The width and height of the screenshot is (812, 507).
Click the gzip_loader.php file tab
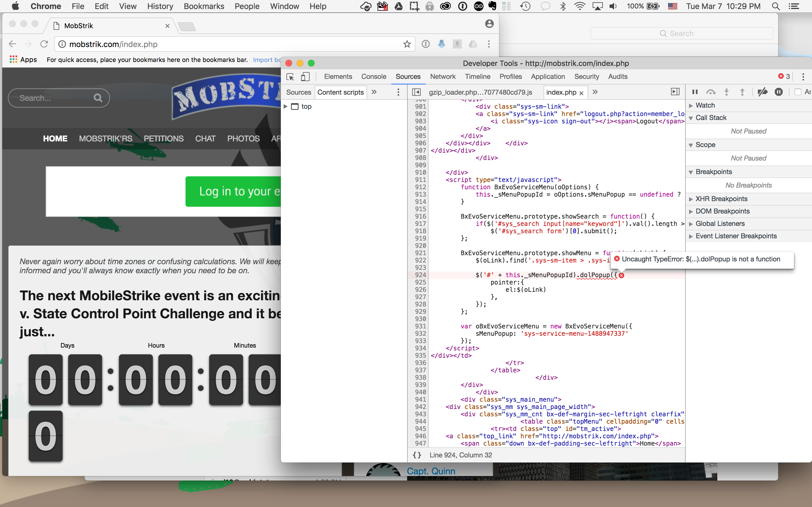tap(480, 92)
